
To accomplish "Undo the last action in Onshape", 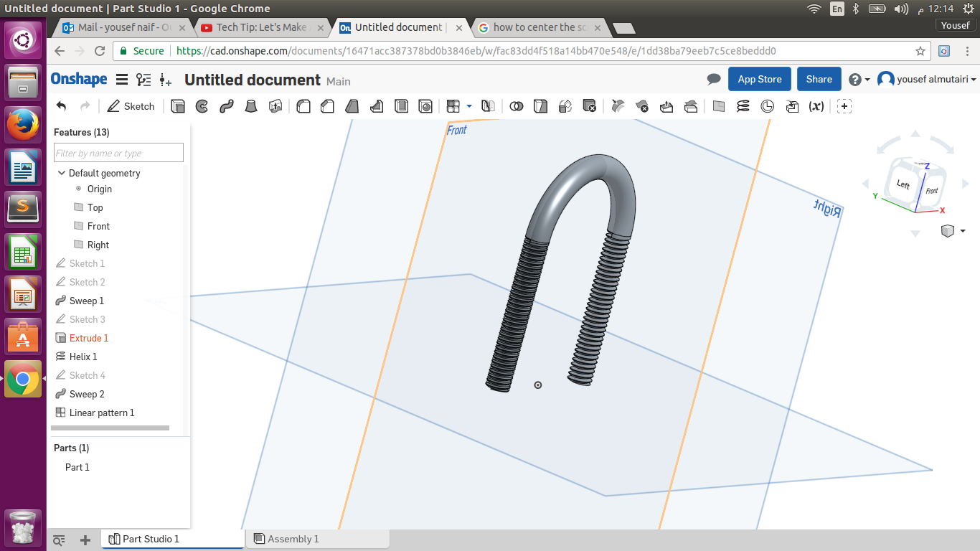I will click(x=61, y=106).
